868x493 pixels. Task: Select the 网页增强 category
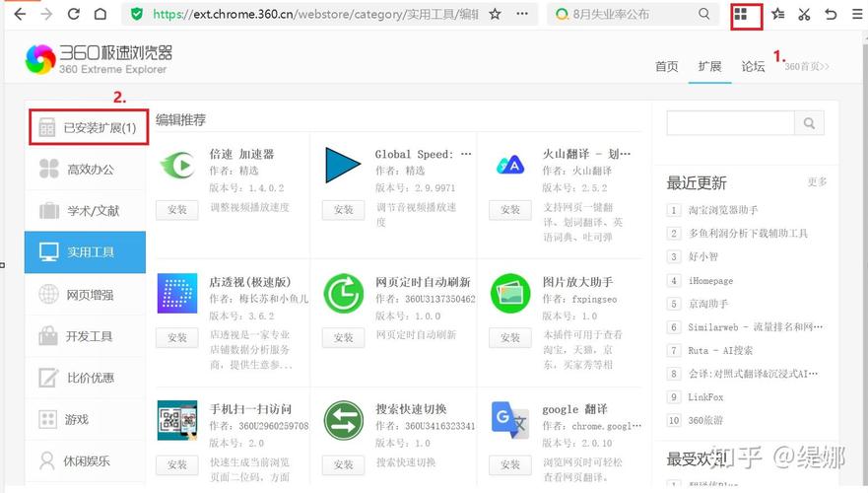pyautogui.click(x=86, y=294)
